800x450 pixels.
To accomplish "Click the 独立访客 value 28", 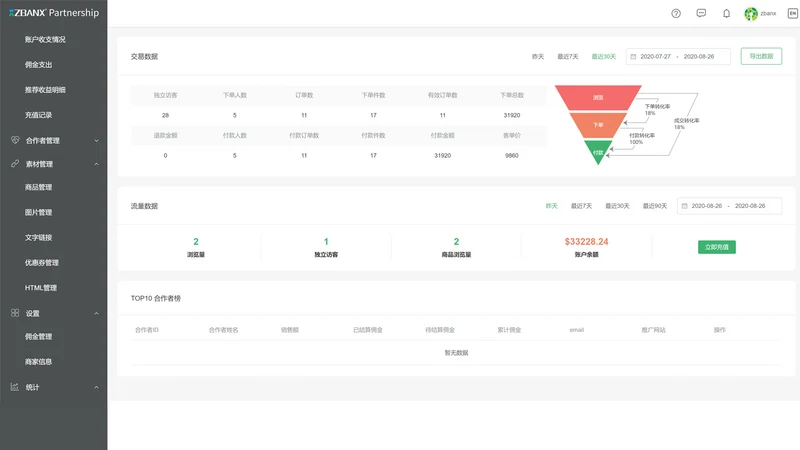I will (x=165, y=115).
